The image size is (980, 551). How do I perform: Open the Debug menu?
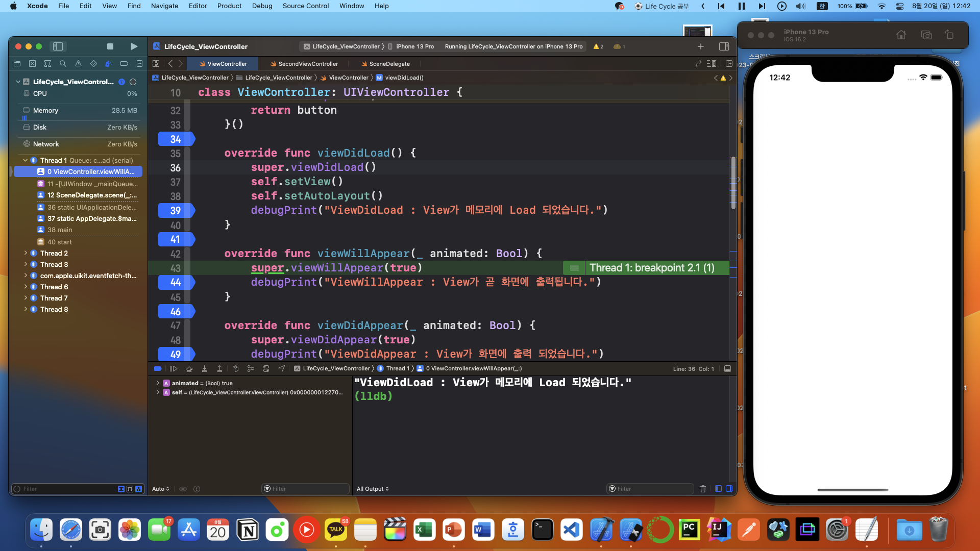pos(262,6)
